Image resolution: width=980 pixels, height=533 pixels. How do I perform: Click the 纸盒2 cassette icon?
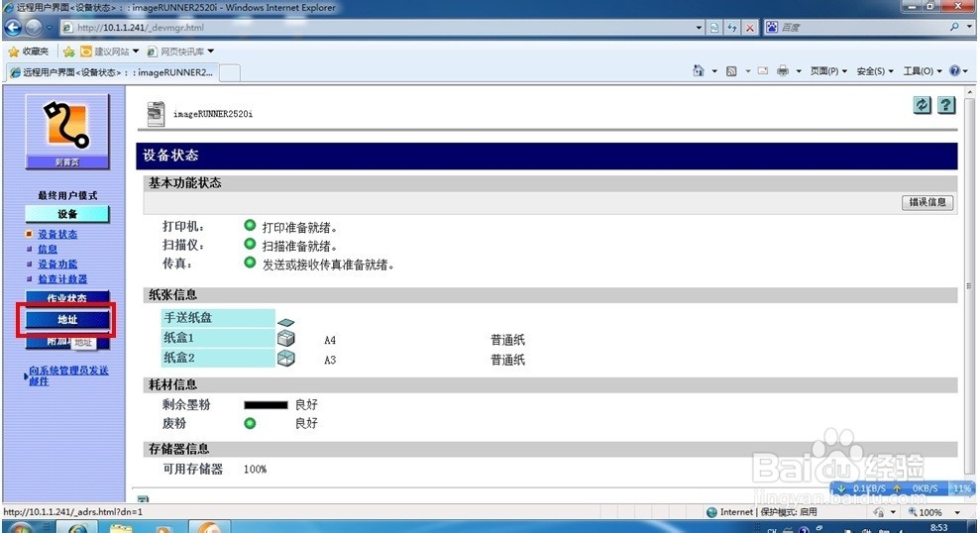pyautogui.click(x=285, y=358)
